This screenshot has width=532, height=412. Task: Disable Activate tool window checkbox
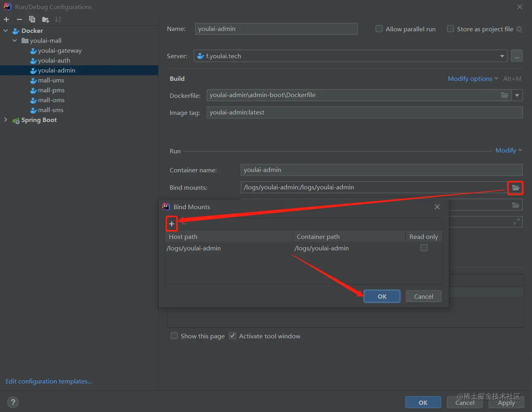pyautogui.click(x=233, y=336)
